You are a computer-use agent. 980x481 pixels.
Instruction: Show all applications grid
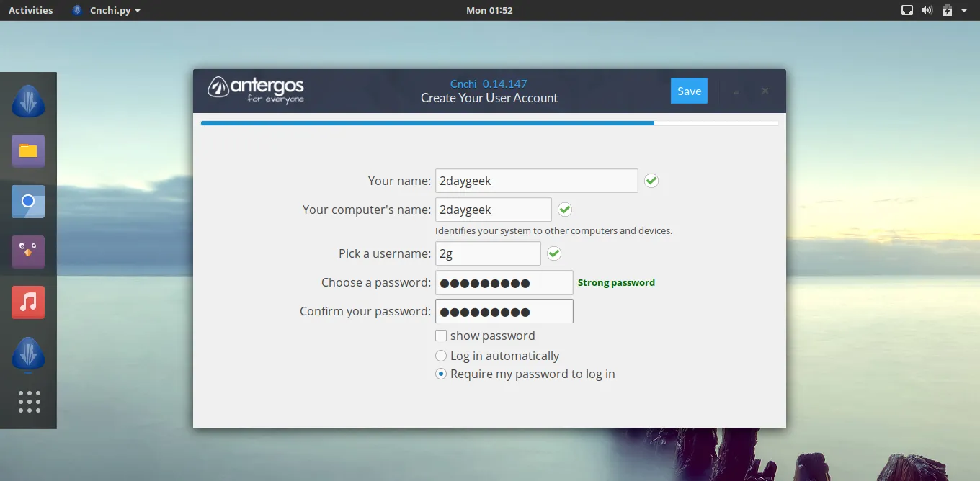(x=29, y=402)
